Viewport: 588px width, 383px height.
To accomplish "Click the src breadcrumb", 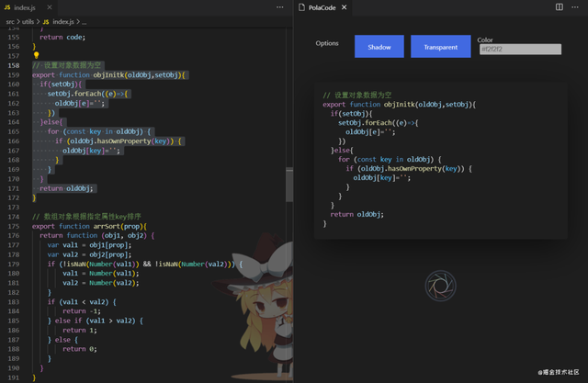I will click(x=10, y=22).
